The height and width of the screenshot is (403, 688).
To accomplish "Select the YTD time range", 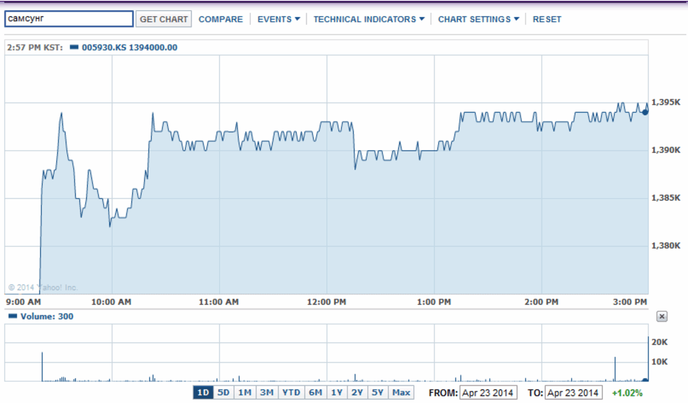I will click(291, 392).
